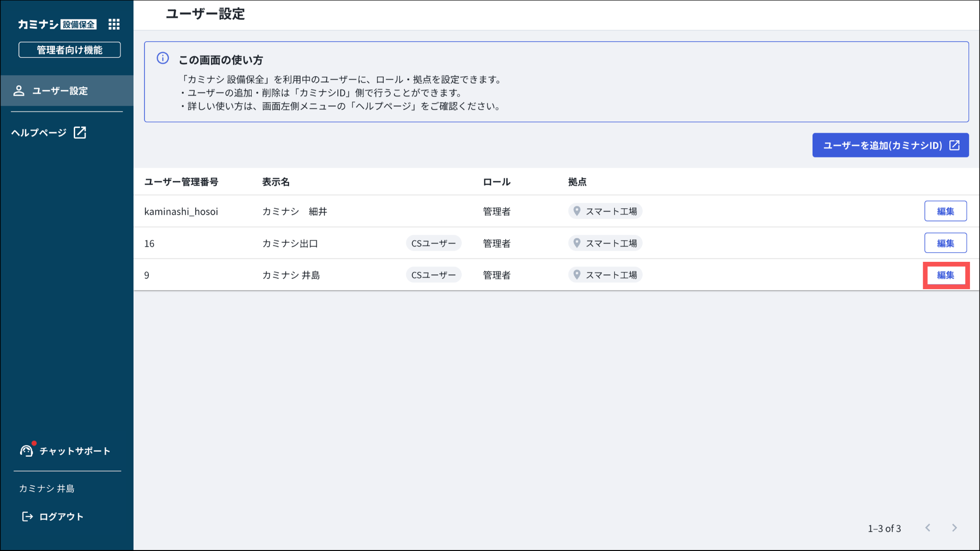Click the logout arrow icon
This screenshot has width=980, height=551.
27,517
